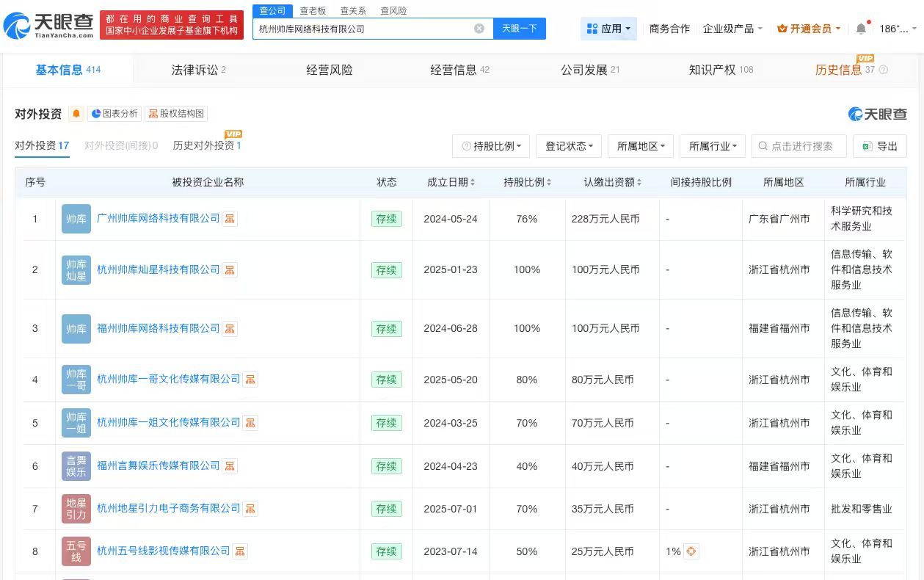Expand the 开通会员 membership dropdown

coord(807,29)
